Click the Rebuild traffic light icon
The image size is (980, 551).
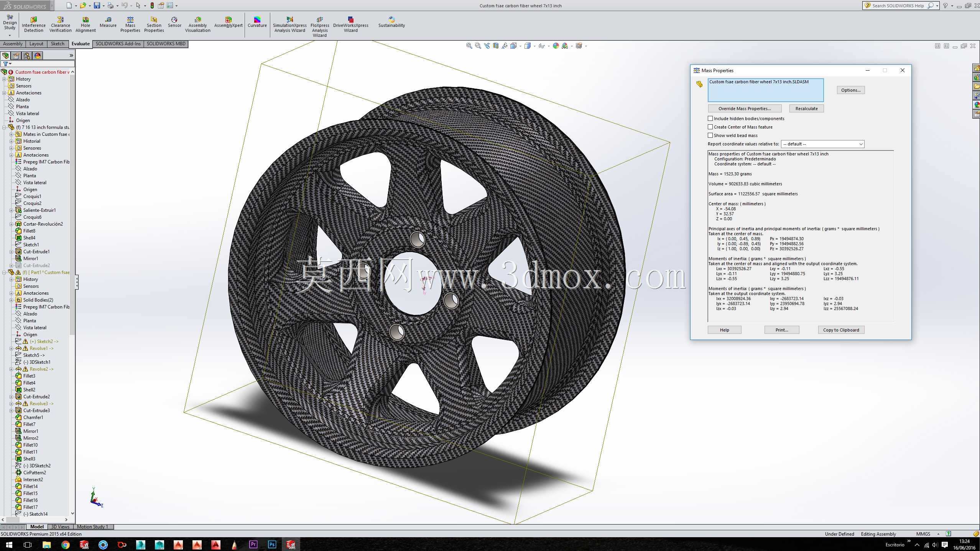tap(152, 5)
